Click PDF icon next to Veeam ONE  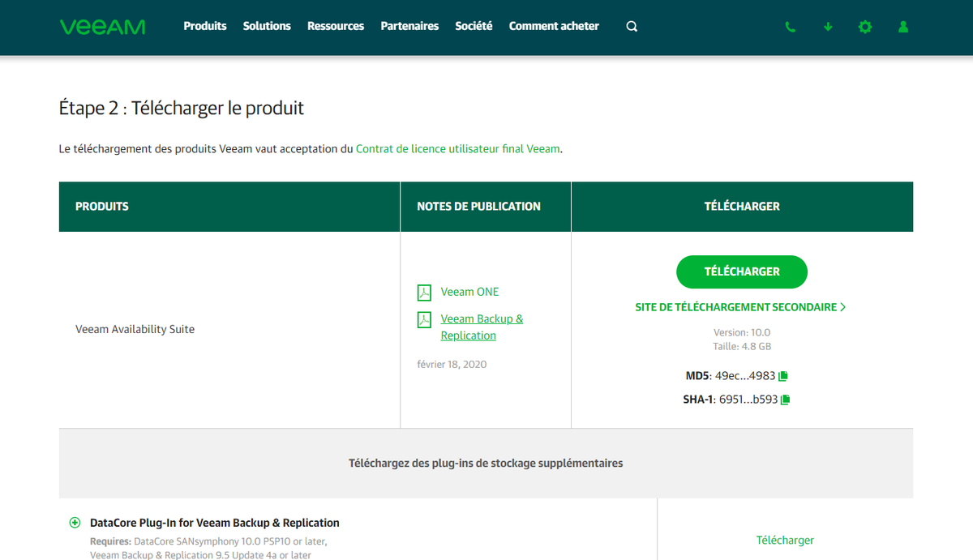click(424, 292)
